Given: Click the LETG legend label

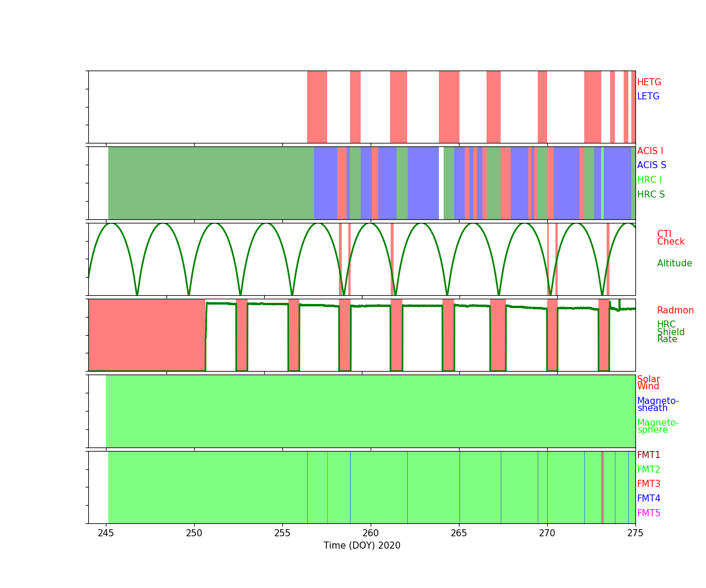Looking at the screenshot, I should pos(648,96).
